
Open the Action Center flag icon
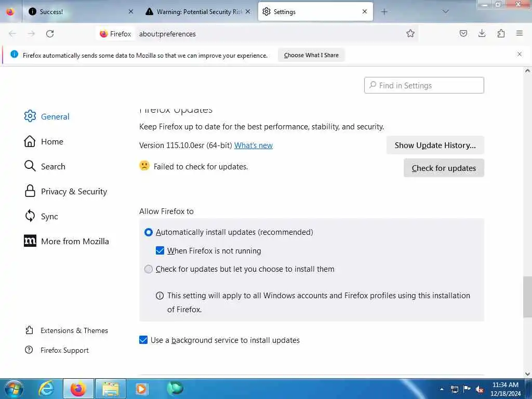(467, 389)
